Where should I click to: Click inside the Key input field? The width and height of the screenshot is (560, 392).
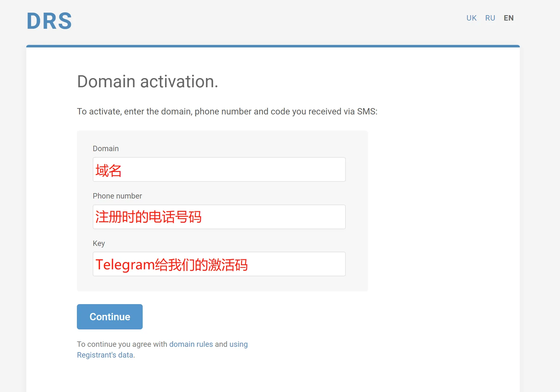coord(219,264)
